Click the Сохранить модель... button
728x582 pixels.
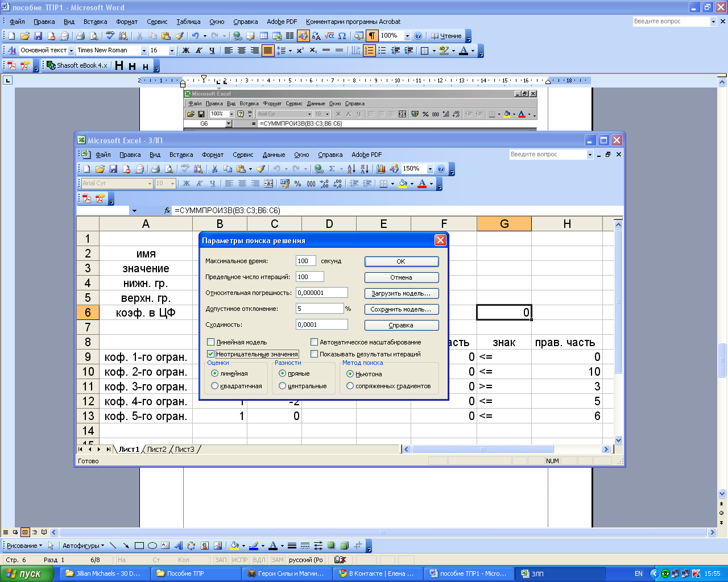pyautogui.click(x=402, y=309)
